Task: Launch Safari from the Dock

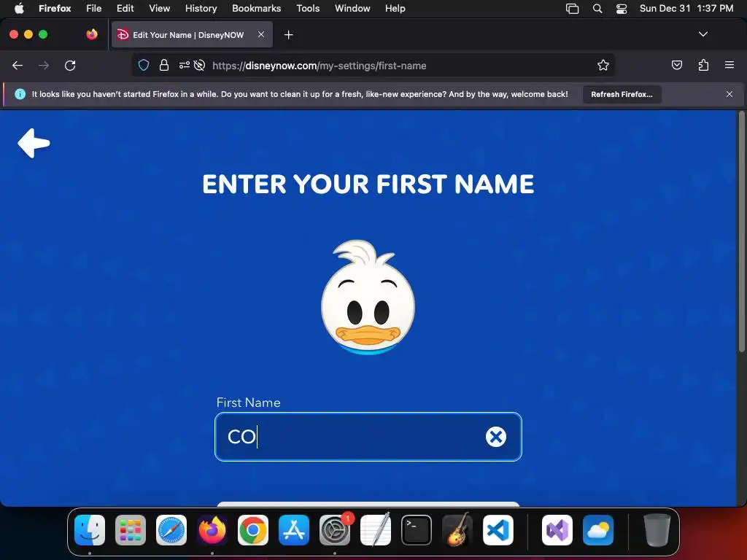Action: click(x=171, y=530)
